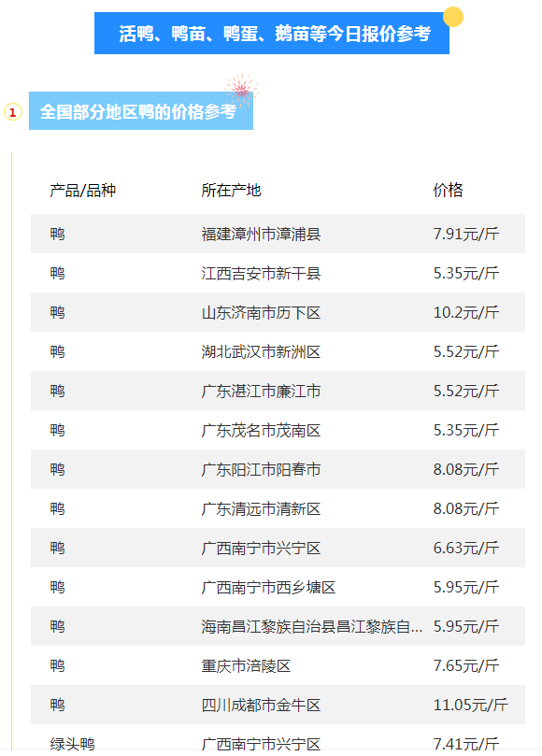542x756 pixels.
Task: Click the yellow dot on title banner
Action: tap(453, 17)
